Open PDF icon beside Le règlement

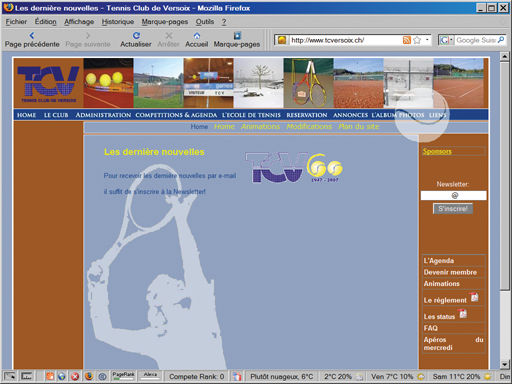(x=474, y=297)
